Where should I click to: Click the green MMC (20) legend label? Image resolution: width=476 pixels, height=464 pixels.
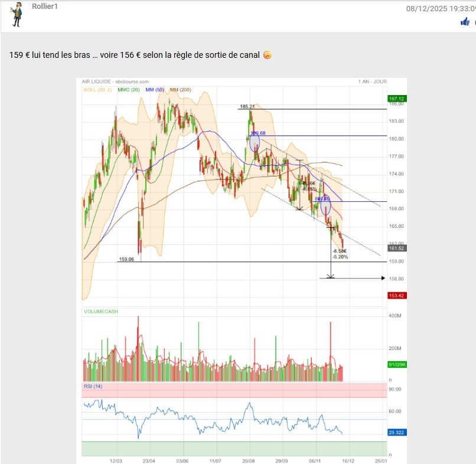point(128,90)
